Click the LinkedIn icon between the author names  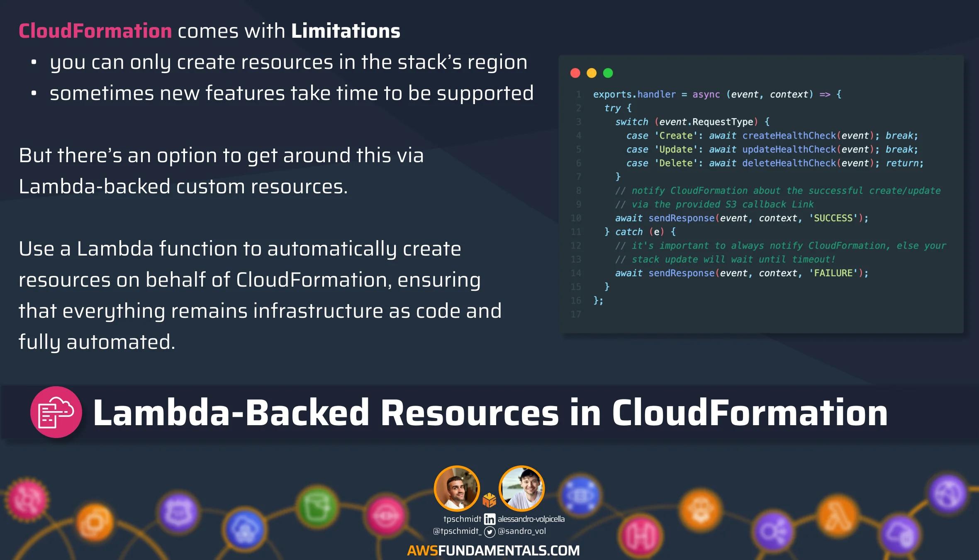489,519
